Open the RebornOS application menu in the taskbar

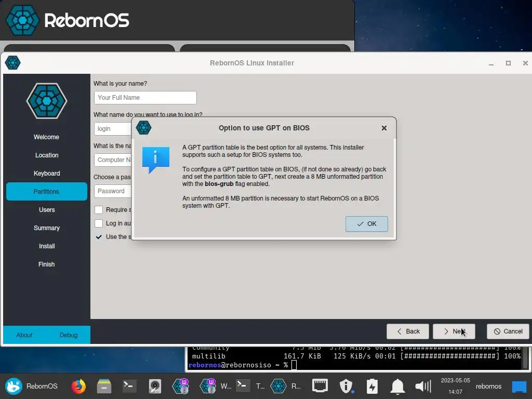coord(31,386)
